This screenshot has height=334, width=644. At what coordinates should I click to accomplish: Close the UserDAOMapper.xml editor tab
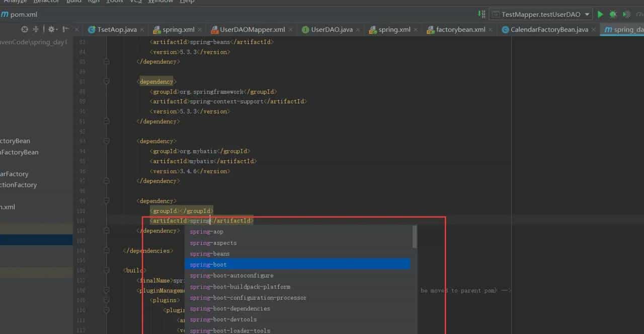click(x=291, y=30)
